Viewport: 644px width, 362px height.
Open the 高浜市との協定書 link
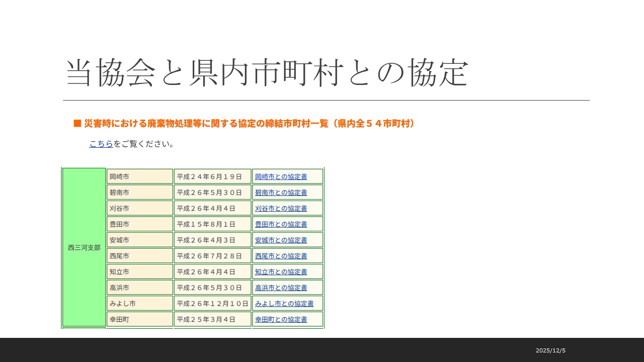pos(281,288)
